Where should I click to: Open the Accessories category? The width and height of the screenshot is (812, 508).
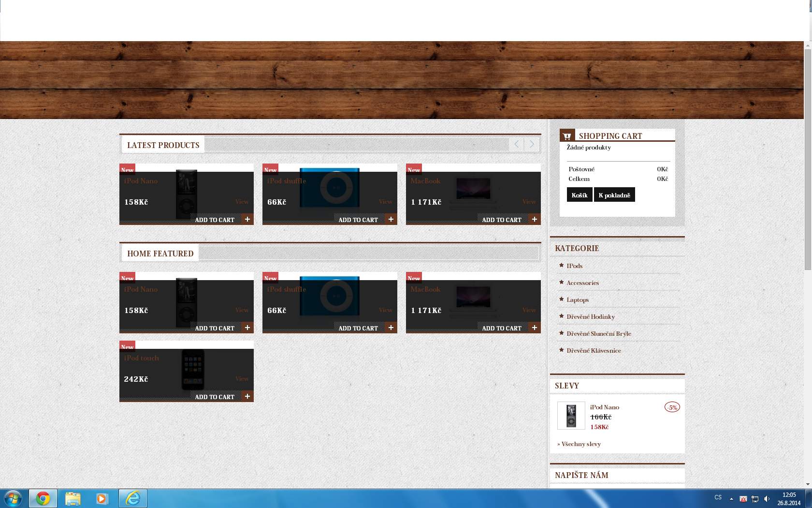point(583,283)
